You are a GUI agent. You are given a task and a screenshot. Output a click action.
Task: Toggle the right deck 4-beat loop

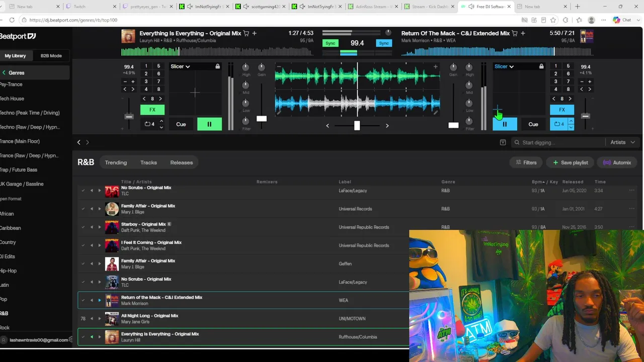pyautogui.click(x=559, y=124)
